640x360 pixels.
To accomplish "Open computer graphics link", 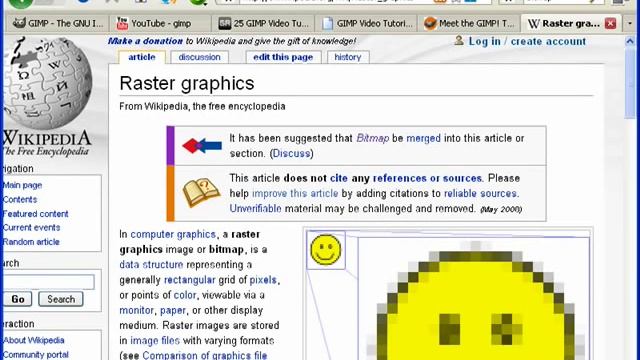I will tap(173, 234).
